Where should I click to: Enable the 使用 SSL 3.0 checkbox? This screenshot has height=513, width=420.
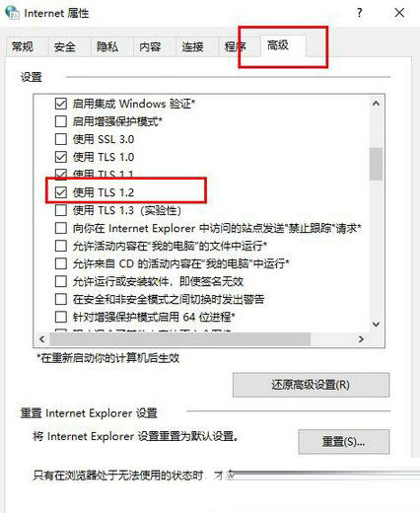coord(61,139)
